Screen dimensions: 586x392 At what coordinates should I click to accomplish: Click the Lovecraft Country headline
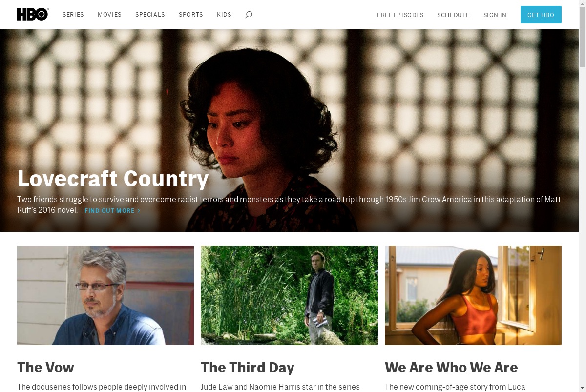click(113, 179)
